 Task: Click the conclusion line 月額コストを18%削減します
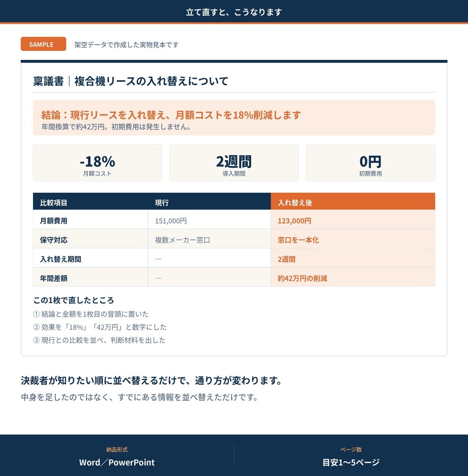point(238,115)
